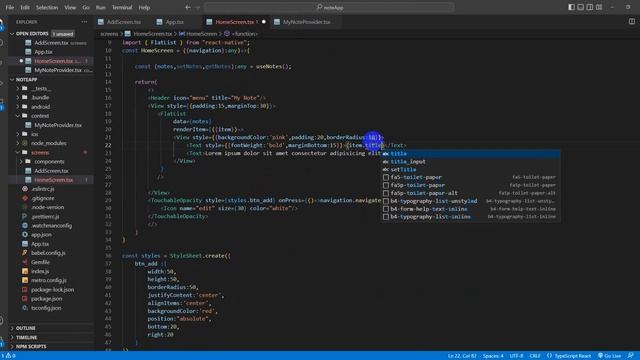Click the command center search box
Image resolution: width=640 pixels, height=360 pixels.
click(329, 7)
